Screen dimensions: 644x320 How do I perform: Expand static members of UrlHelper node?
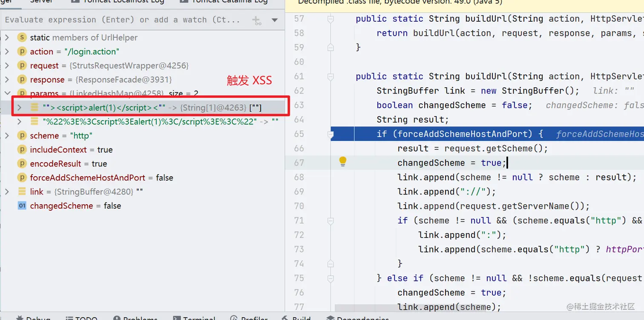tap(7, 37)
